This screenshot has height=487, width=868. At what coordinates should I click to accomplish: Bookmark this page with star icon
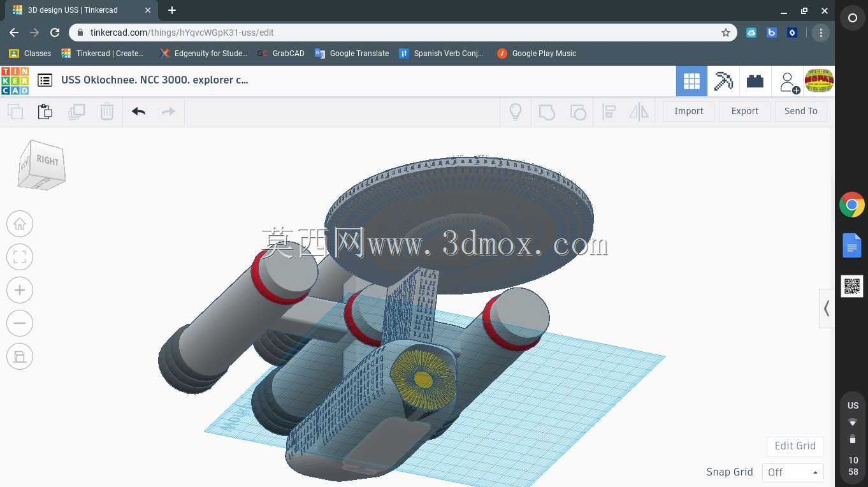[x=726, y=33]
